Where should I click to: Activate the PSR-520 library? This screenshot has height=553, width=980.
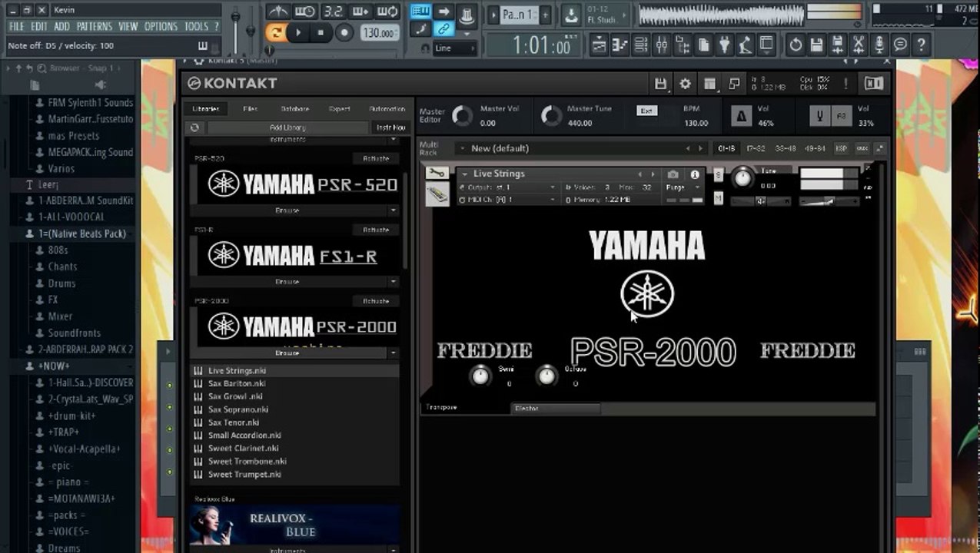pos(376,158)
